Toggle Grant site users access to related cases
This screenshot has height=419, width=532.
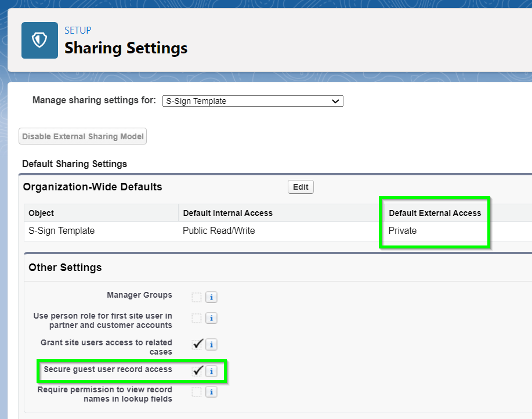(x=197, y=344)
